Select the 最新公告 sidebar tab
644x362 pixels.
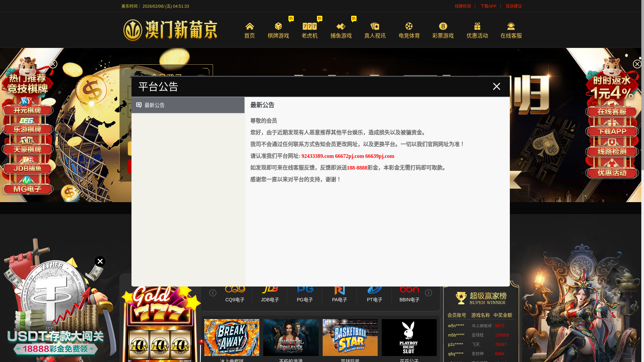click(188, 105)
